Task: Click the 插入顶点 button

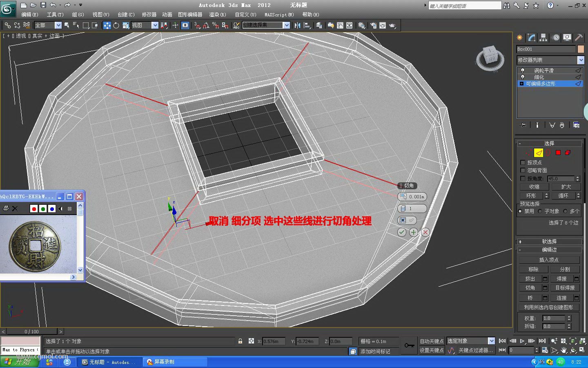Action: click(x=549, y=260)
